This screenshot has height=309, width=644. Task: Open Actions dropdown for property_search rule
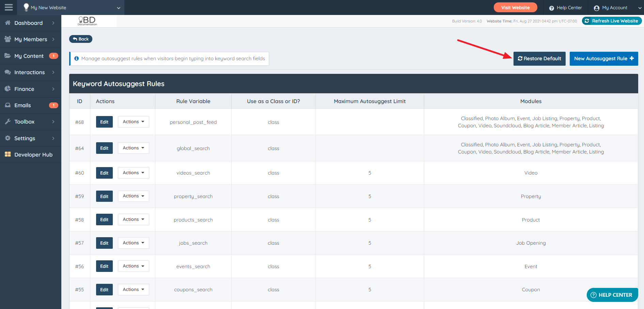pyautogui.click(x=133, y=196)
